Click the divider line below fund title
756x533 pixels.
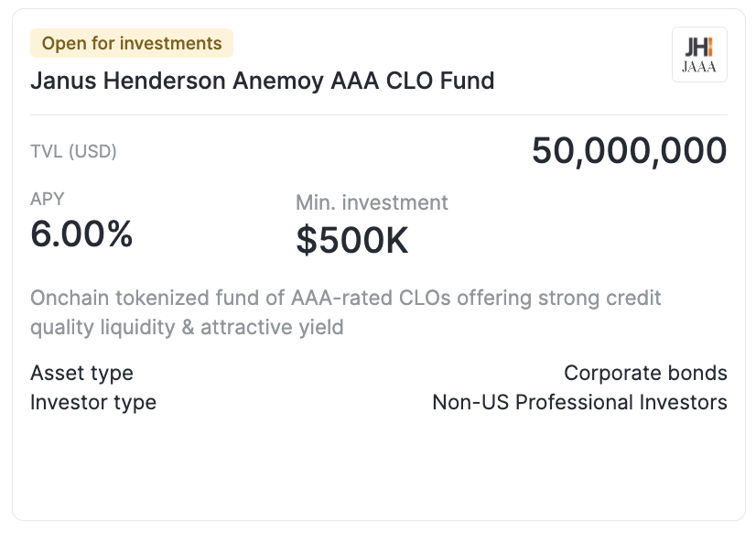pos(378,115)
